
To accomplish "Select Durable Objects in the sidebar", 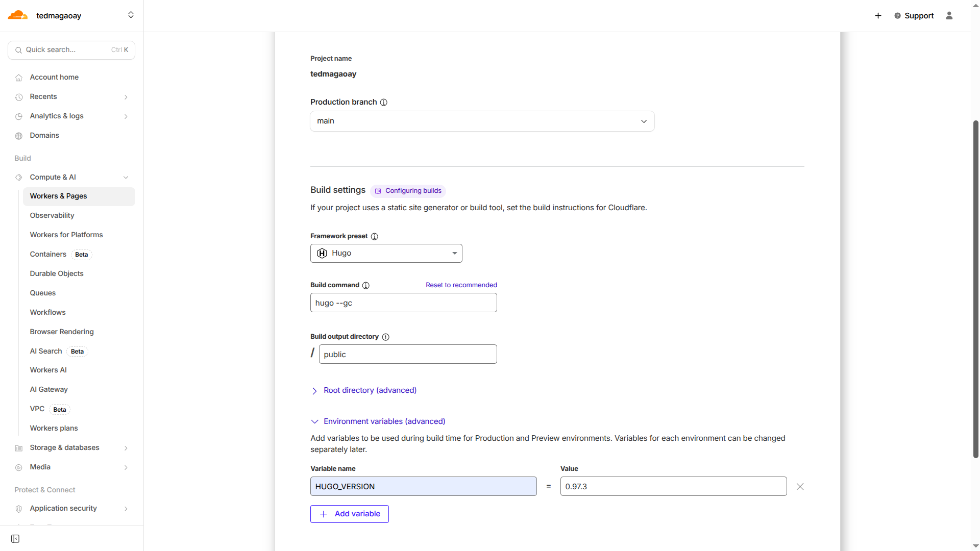I will coord(57,273).
